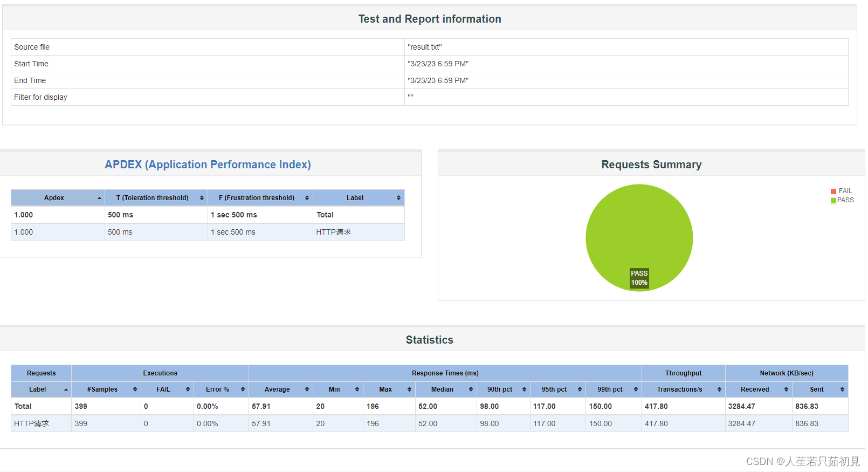
Task: Click sort arrow on Statistics Label header
Action: [66, 389]
